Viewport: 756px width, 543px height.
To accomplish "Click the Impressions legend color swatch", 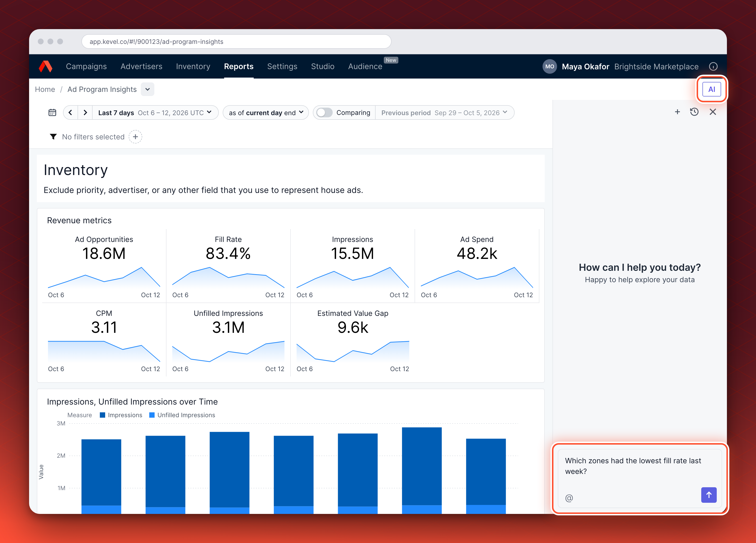I will pos(103,415).
